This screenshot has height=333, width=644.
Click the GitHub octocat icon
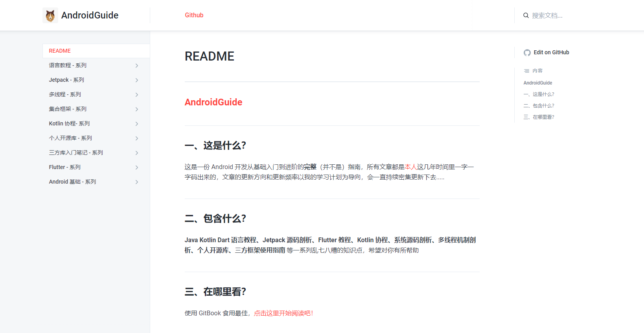[527, 53]
